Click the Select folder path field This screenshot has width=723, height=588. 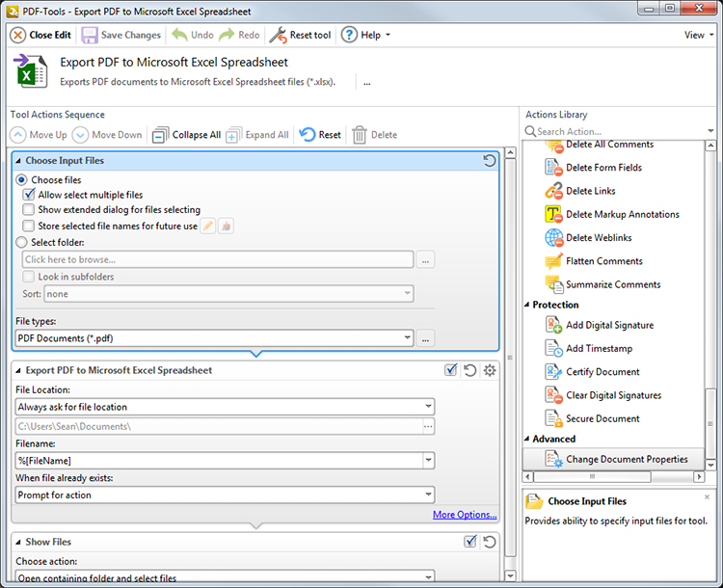(x=218, y=259)
